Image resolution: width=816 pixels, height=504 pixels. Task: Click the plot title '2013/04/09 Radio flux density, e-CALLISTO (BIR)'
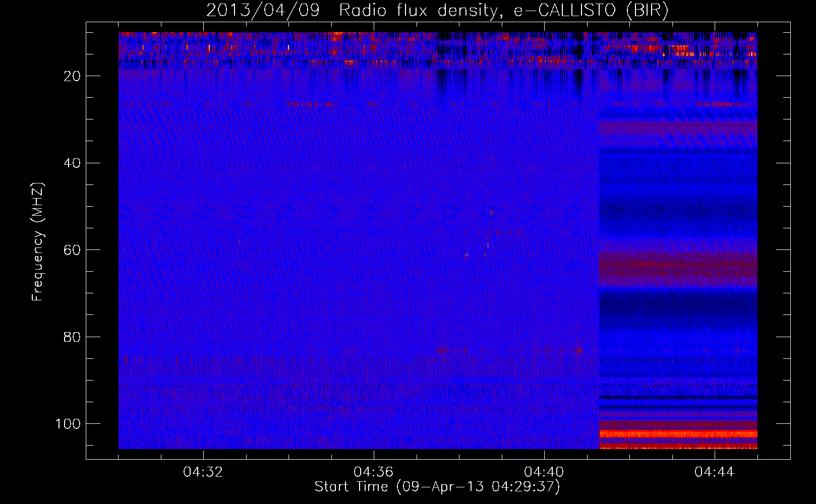point(437,10)
